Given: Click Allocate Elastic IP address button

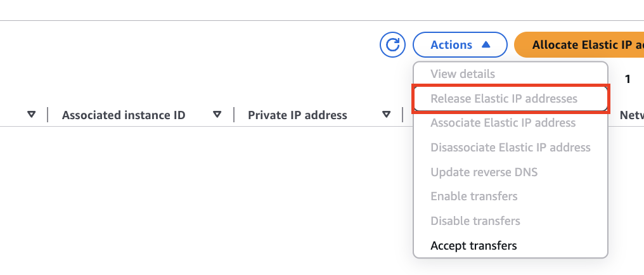Looking at the screenshot, I should (x=579, y=44).
